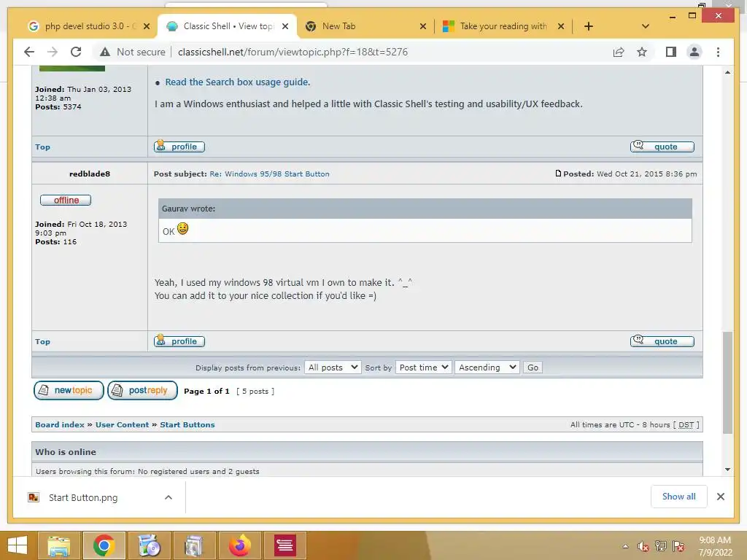Click the page scrollbar down arrow
Viewport: 747px width, 560px height.
(727, 470)
